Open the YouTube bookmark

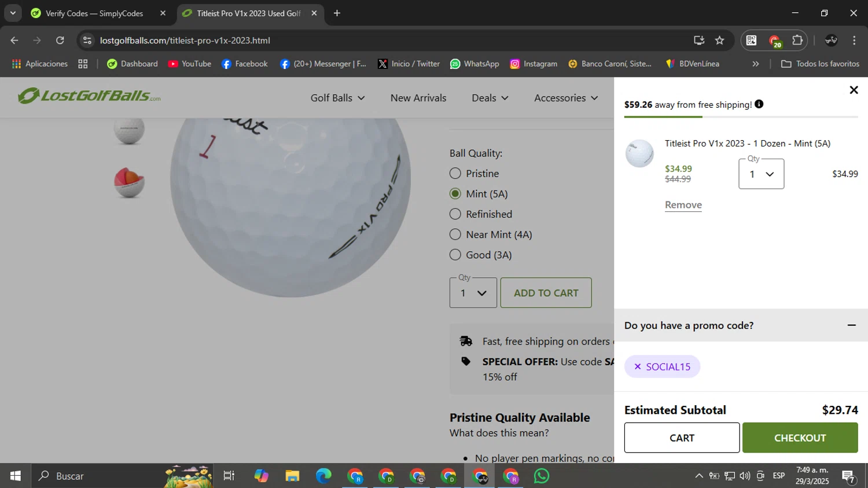190,64
